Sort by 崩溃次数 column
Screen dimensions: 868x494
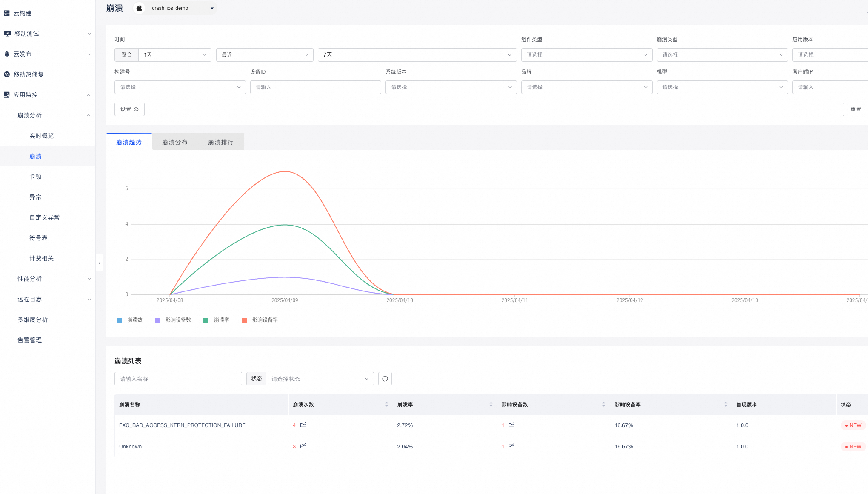coord(387,405)
